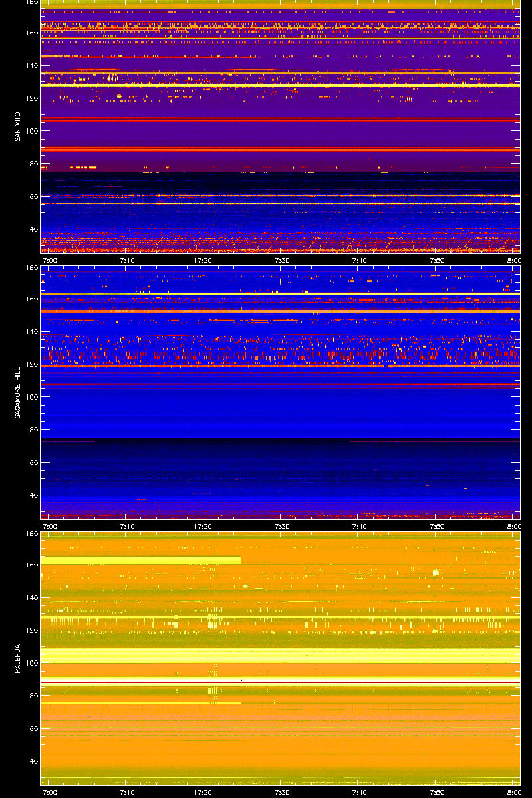This screenshot has height=798, width=532.
Task: Click the 140 frequency tick on San Vito axis
Action: coord(31,65)
